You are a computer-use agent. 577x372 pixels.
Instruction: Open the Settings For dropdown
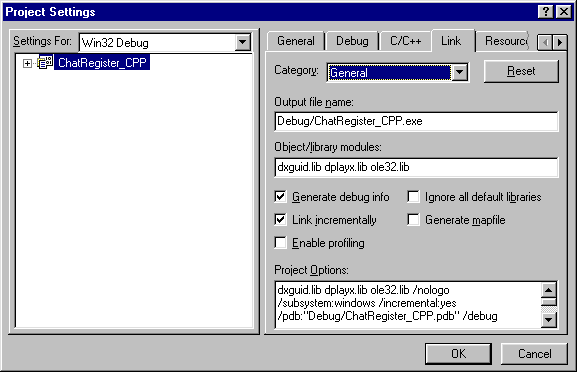(243, 42)
